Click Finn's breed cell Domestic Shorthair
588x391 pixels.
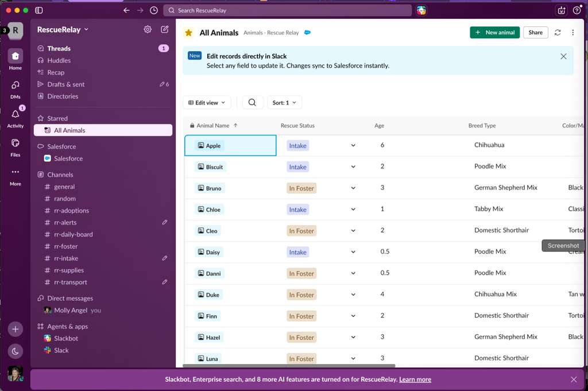(x=501, y=316)
